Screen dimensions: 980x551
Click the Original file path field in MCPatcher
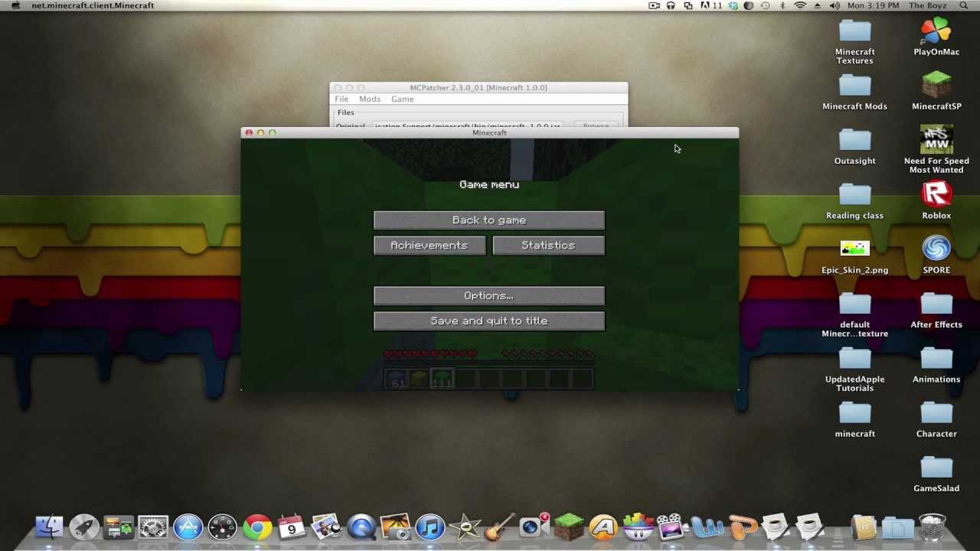tap(468, 125)
